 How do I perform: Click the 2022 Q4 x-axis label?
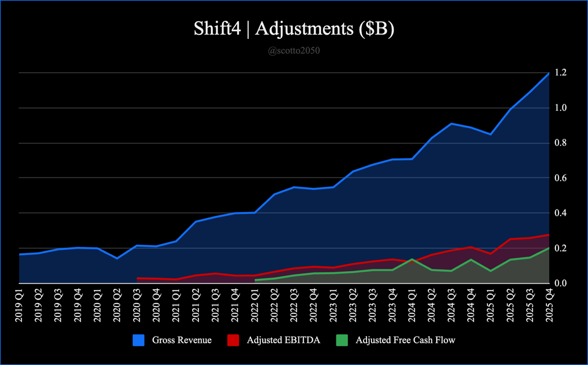(x=313, y=305)
